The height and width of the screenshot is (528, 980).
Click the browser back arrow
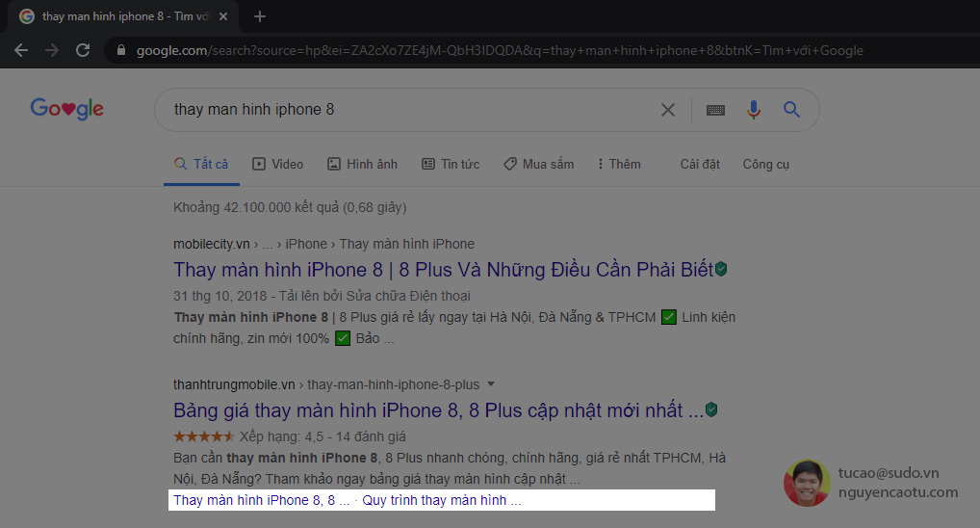21,50
